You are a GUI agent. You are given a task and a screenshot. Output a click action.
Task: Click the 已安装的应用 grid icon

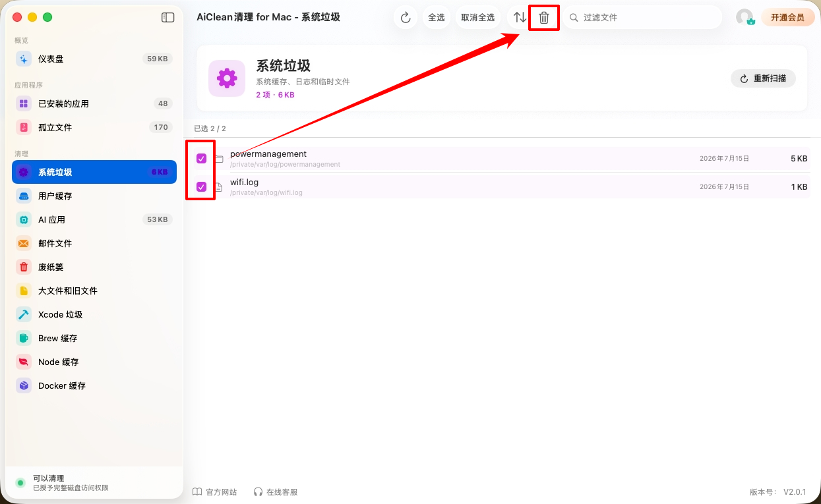click(24, 103)
